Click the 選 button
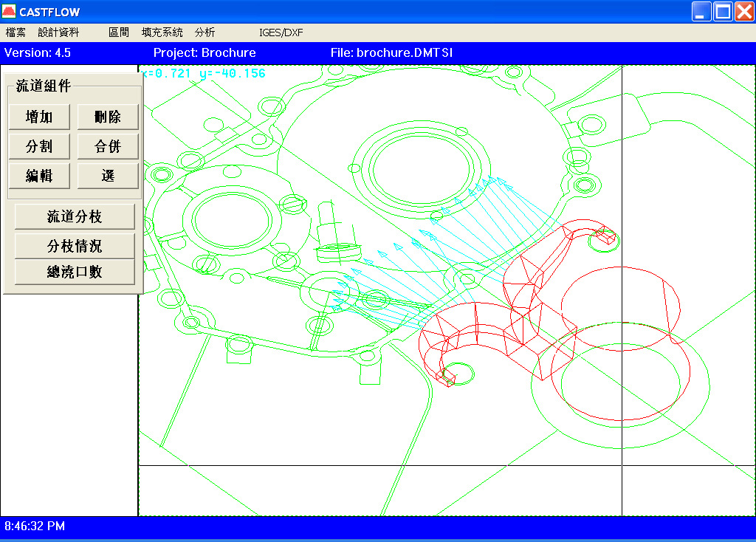 pos(108,176)
